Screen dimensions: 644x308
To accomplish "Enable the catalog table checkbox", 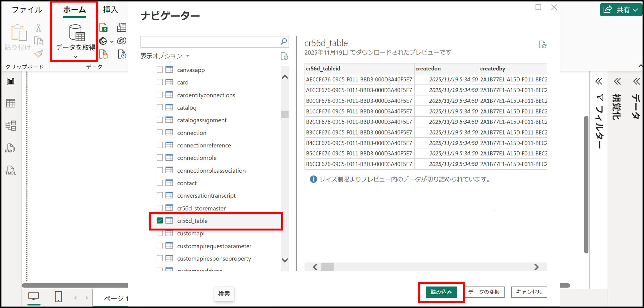I will pyautogui.click(x=160, y=108).
